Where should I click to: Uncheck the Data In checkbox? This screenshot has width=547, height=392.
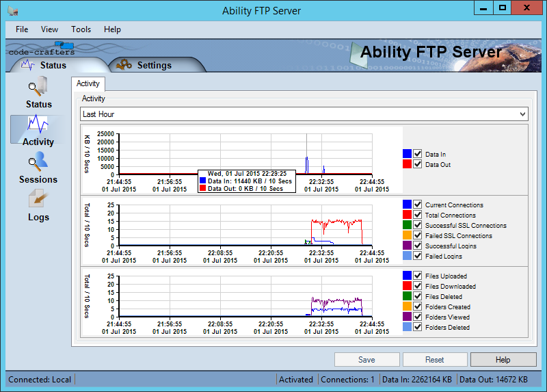[x=418, y=155]
